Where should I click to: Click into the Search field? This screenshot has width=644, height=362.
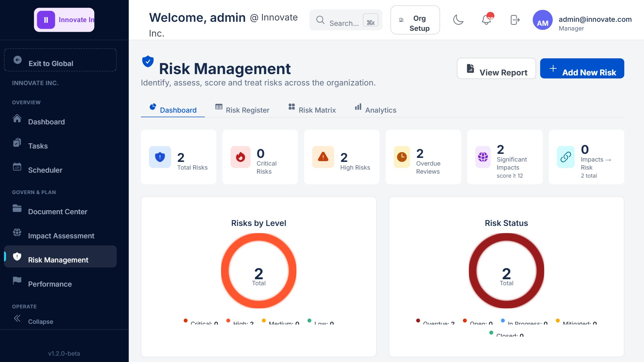tap(345, 20)
